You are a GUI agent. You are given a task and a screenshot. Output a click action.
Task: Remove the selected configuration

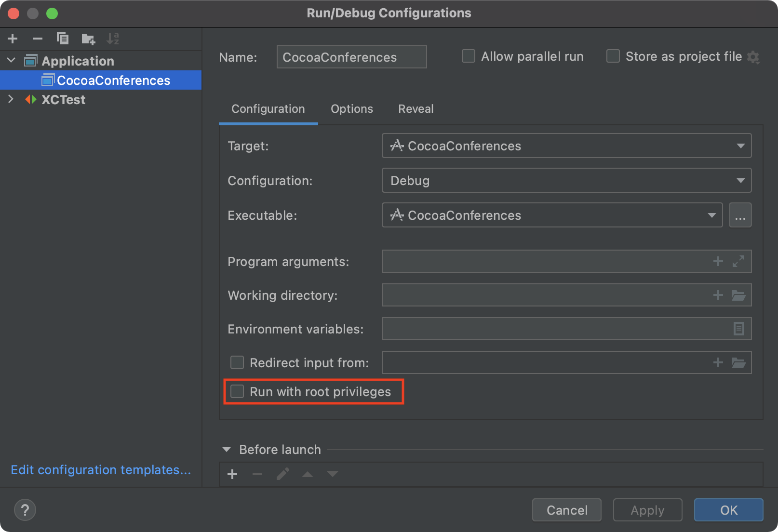pyautogui.click(x=38, y=39)
